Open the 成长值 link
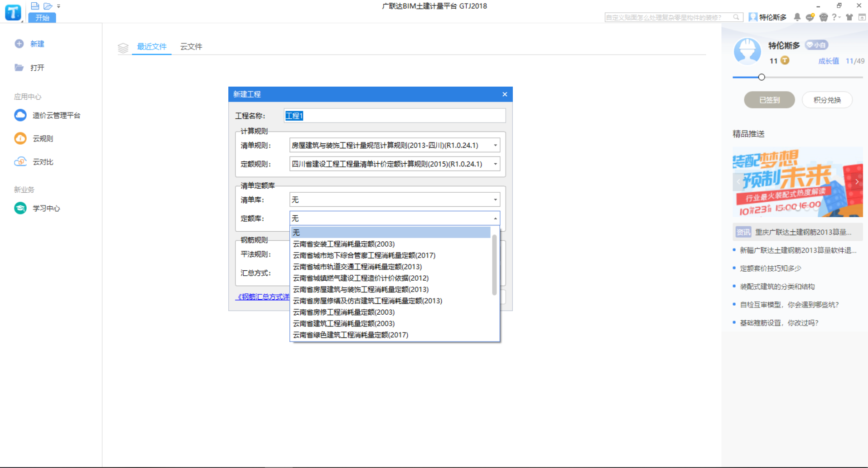 pyautogui.click(x=829, y=61)
